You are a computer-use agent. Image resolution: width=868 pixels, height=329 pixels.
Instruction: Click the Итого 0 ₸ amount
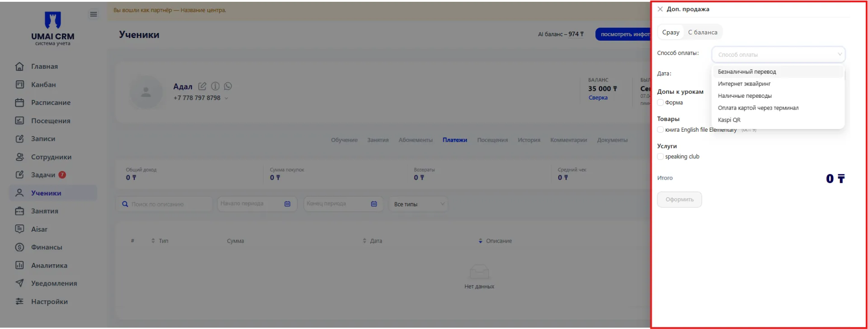[x=835, y=179]
